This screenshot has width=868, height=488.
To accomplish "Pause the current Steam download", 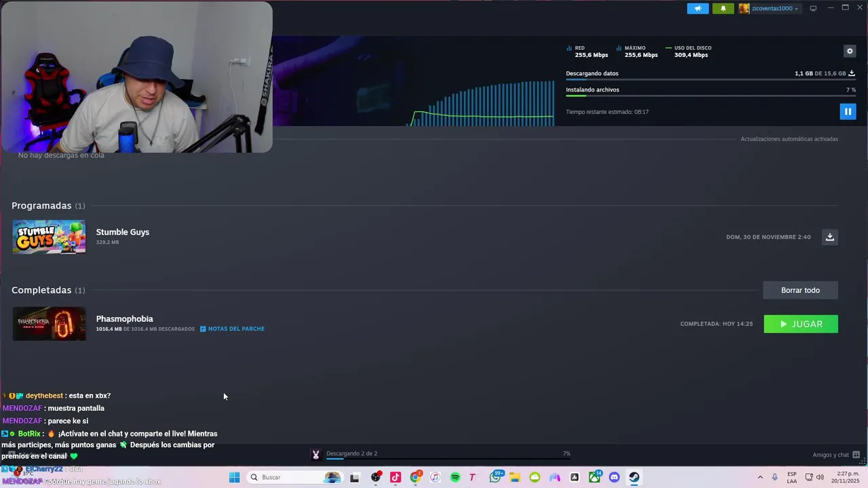I will tap(848, 112).
